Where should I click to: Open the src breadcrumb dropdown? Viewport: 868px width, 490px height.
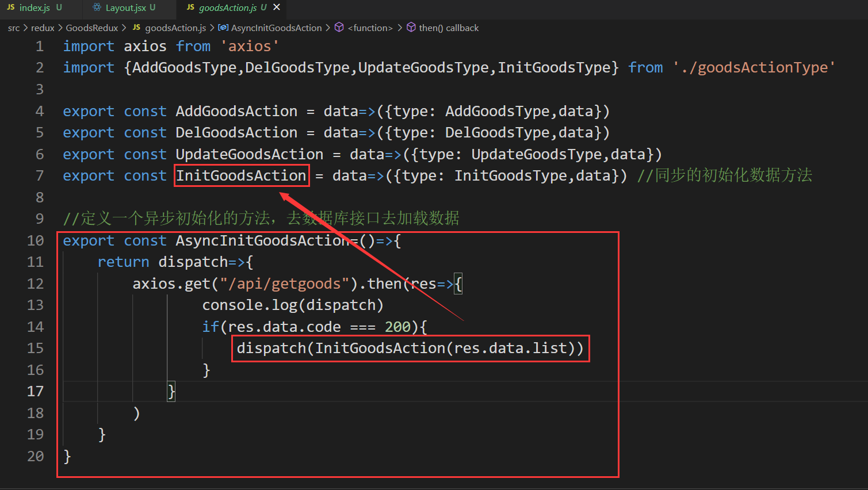pyautogui.click(x=14, y=28)
